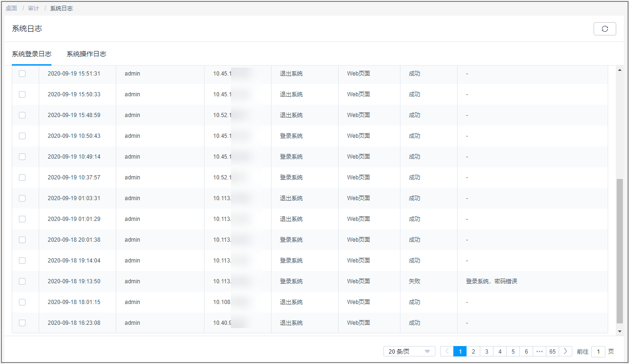The height and width of the screenshot is (364, 629).
Task: Go to page 4
Action: (x=500, y=351)
